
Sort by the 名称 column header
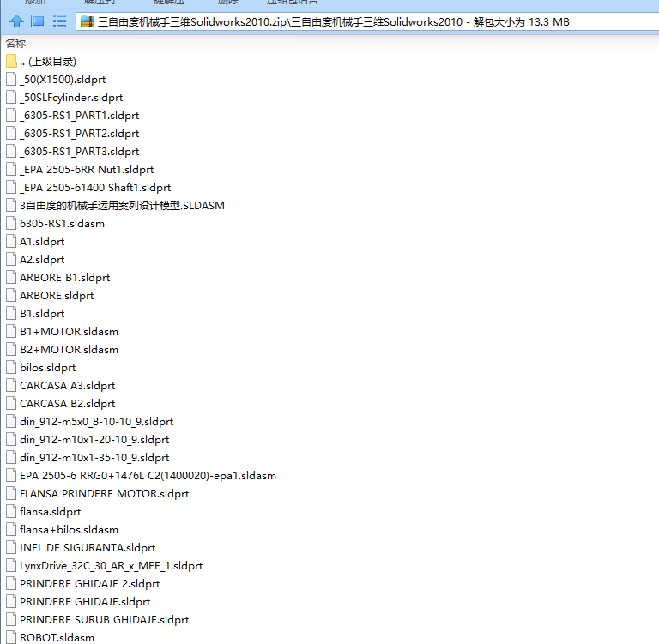pos(15,43)
